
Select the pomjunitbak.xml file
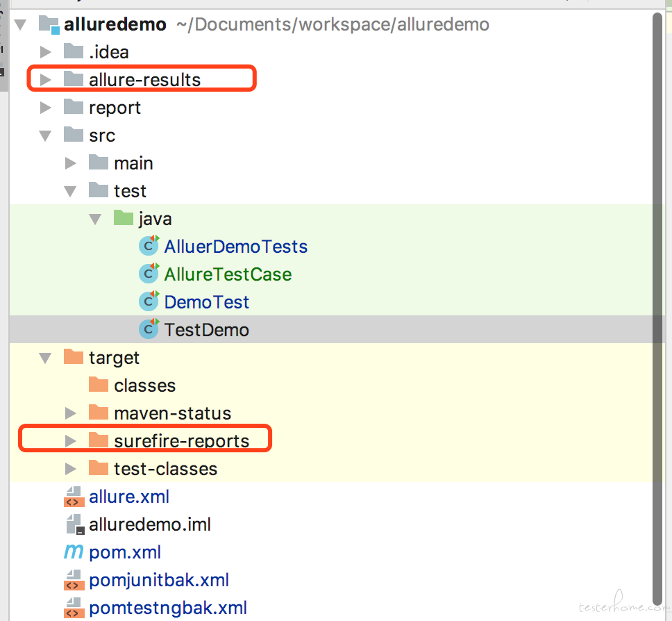coord(159,580)
